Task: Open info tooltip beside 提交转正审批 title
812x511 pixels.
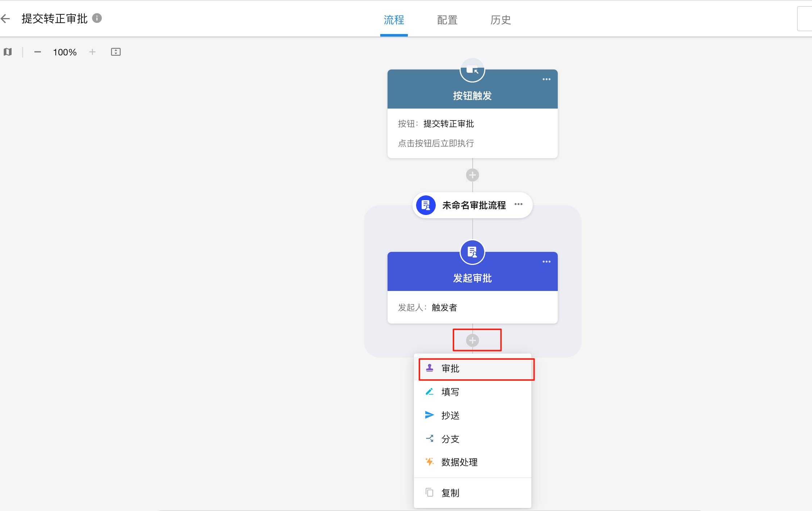Action: pos(97,18)
